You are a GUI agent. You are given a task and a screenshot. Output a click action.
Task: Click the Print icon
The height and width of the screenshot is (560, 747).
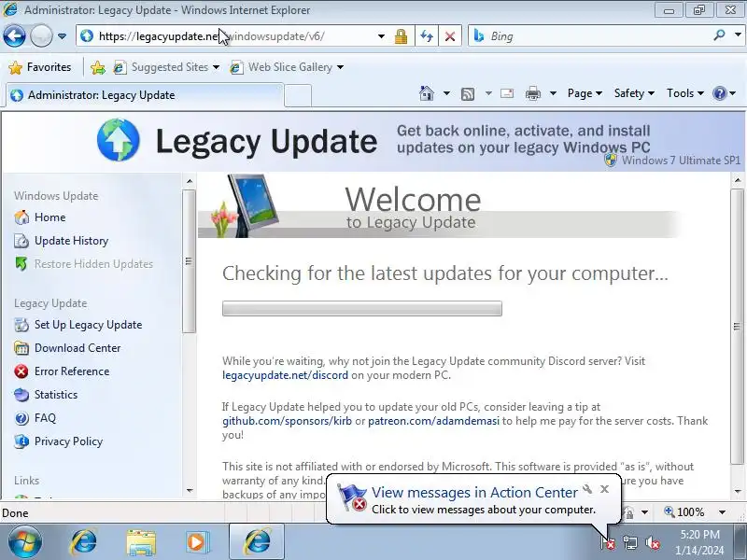coord(532,94)
